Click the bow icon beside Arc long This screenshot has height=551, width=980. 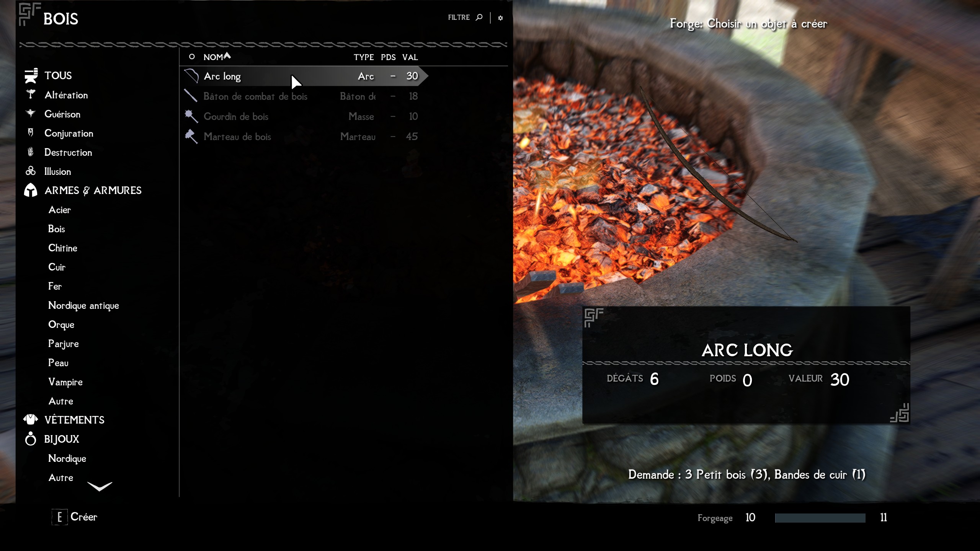point(191,76)
